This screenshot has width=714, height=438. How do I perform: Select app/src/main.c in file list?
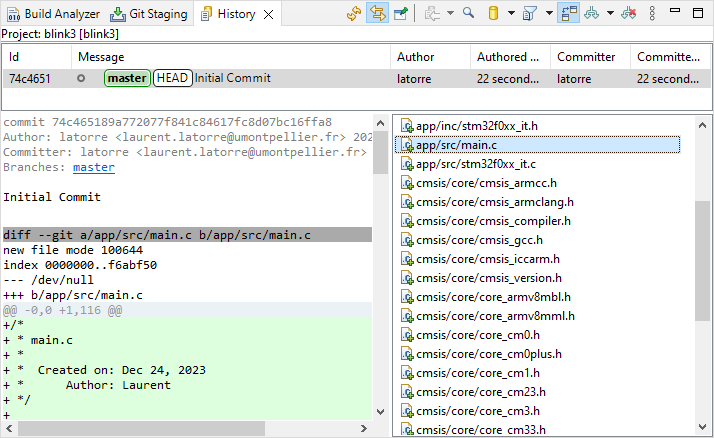[x=537, y=145]
